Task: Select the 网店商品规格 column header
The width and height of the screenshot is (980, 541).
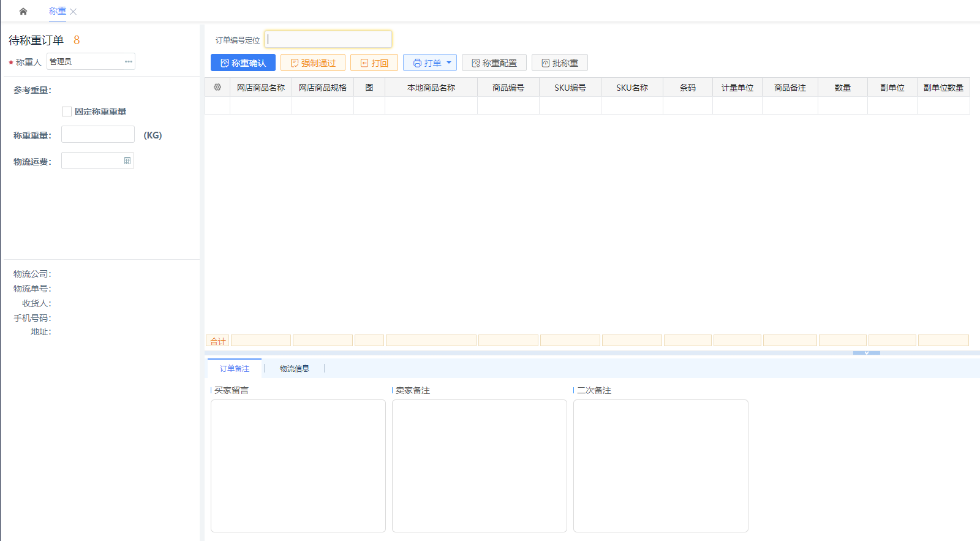Action: tap(323, 88)
